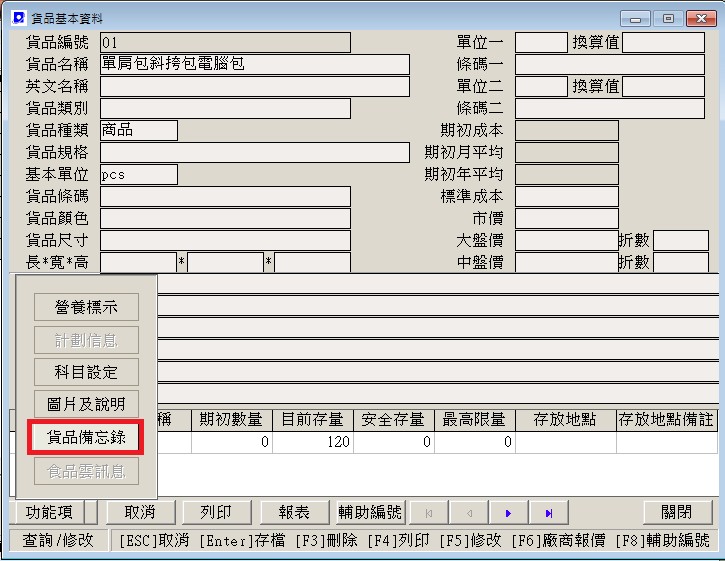Image resolution: width=725 pixels, height=561 pixels.
Task: Click the 換算值 field beside 單位二
Action: [664, 86]
